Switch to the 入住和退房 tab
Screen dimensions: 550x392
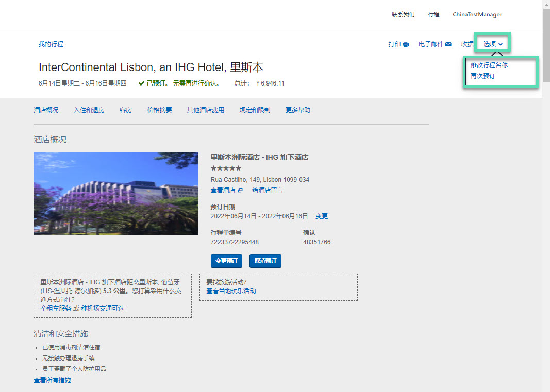tap(89, 110)
